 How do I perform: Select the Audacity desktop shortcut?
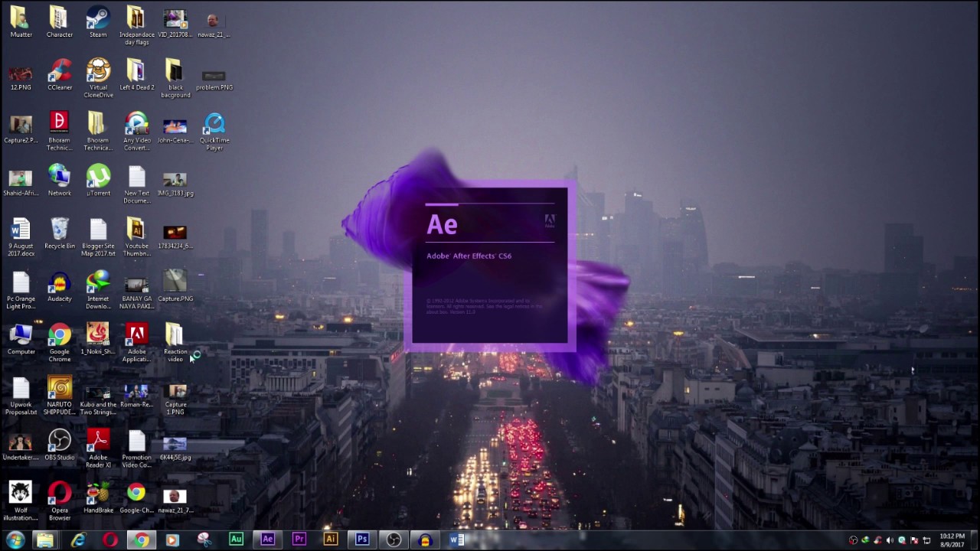[60, 286]
